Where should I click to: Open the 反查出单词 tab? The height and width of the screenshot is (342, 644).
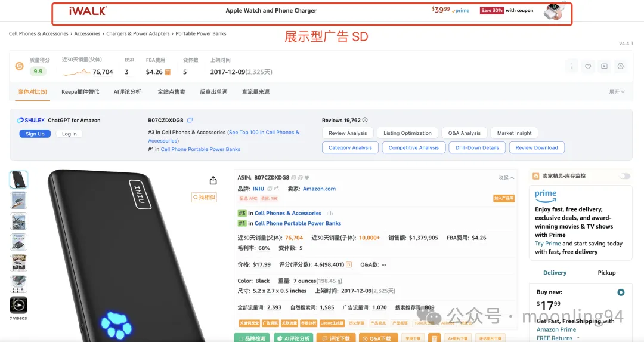click(x=213, y=92)
